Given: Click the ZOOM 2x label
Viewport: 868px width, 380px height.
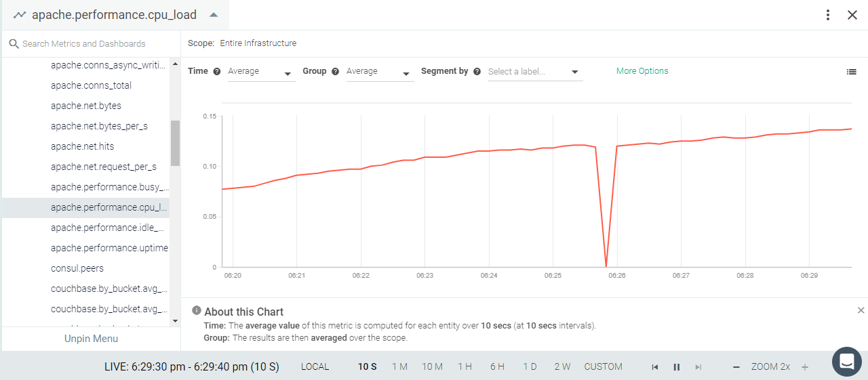Looking at the screenshot, I should [770, 366].
